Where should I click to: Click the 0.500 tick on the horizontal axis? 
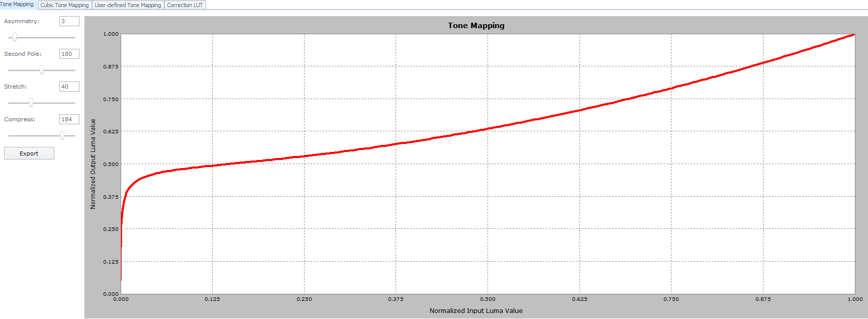488,299
